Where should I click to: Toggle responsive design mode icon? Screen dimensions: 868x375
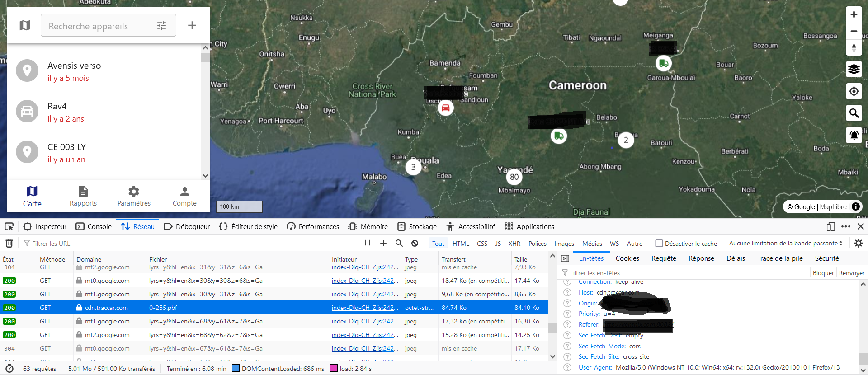(x=831, y=226)
